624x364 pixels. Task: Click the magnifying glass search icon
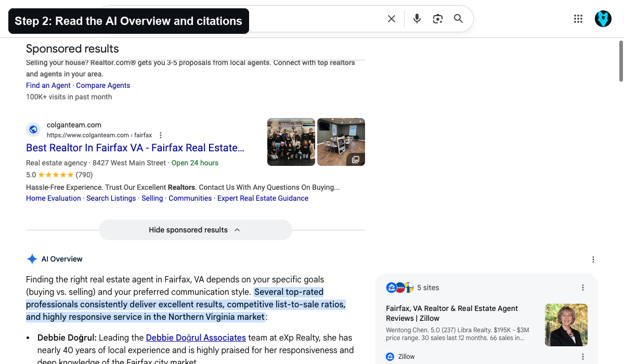(x=458, y=19)
